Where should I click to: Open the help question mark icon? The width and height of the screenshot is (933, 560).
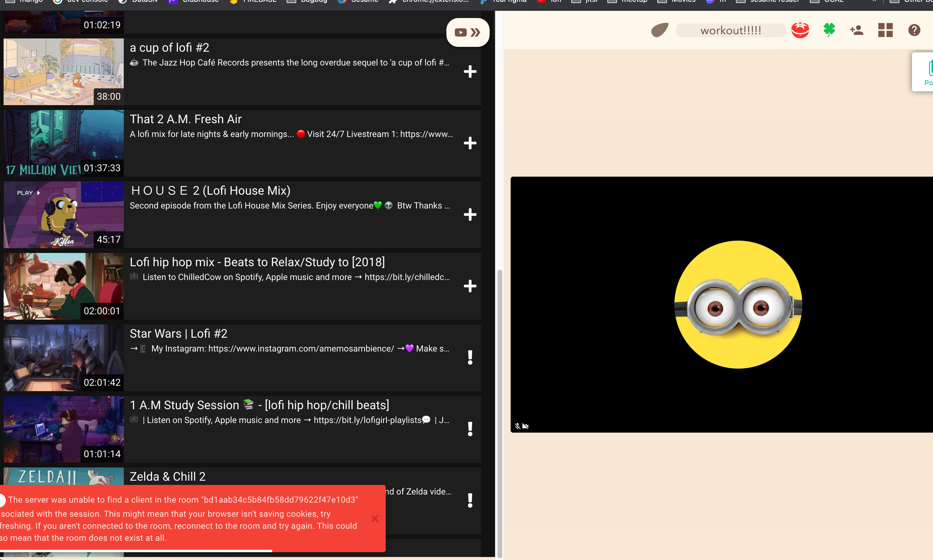[x=914, y=30]
